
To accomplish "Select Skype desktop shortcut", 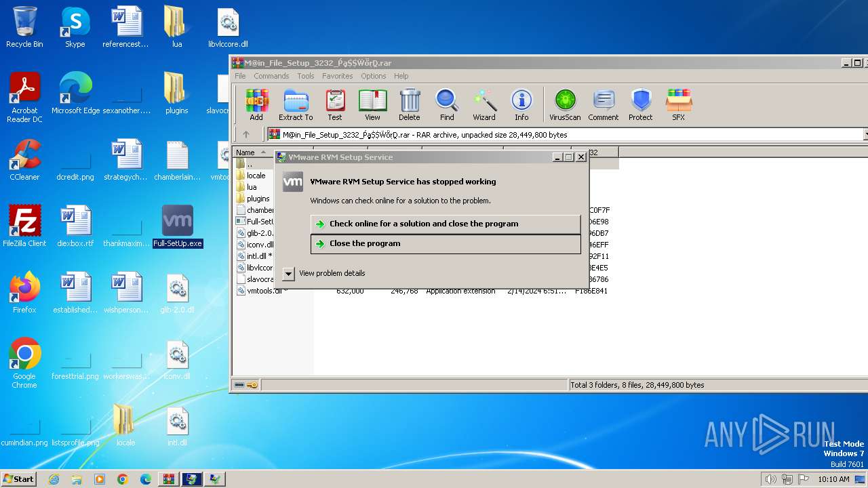I will pos(75,27).
